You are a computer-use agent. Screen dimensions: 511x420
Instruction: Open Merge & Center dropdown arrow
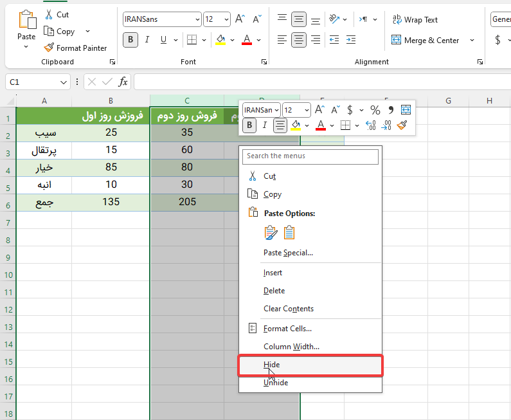tap(472, 41)
